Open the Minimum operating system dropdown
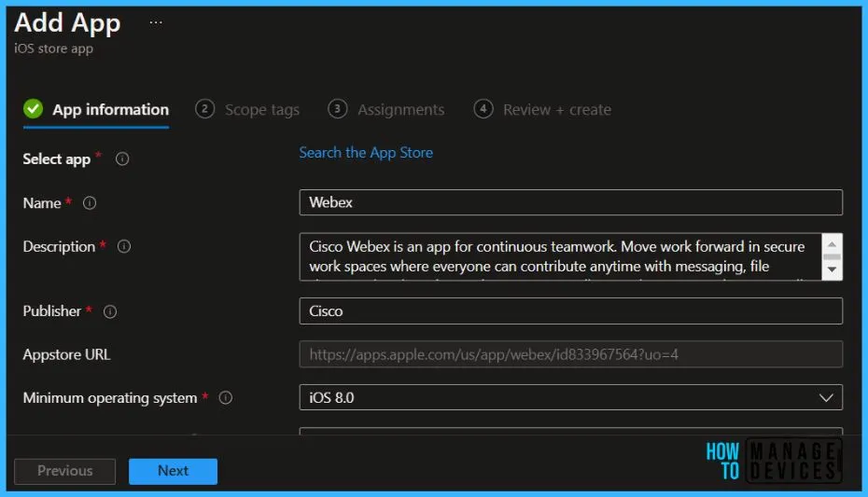The width and height of the screenshot is (868, 497). pyautogui.click(x=570, y=397)
